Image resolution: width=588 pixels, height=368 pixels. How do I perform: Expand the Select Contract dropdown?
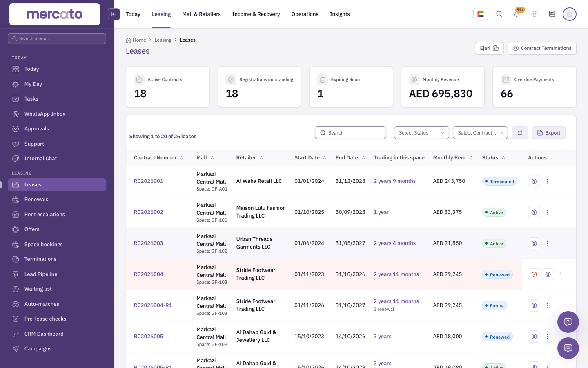(480, 133)
